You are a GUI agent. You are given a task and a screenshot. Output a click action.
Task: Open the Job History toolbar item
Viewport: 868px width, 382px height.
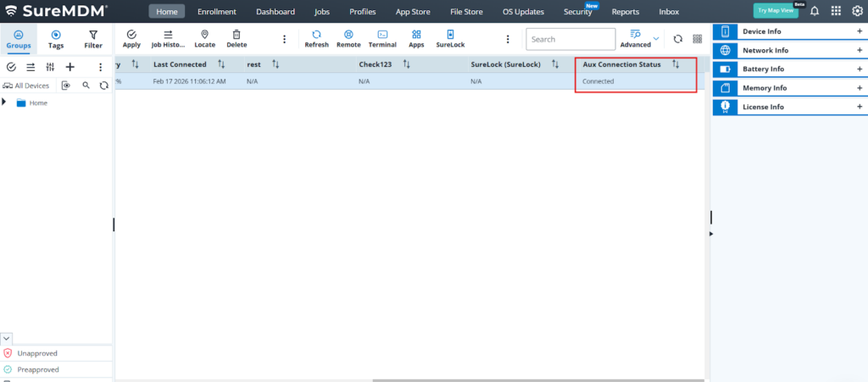coord(168,39)
